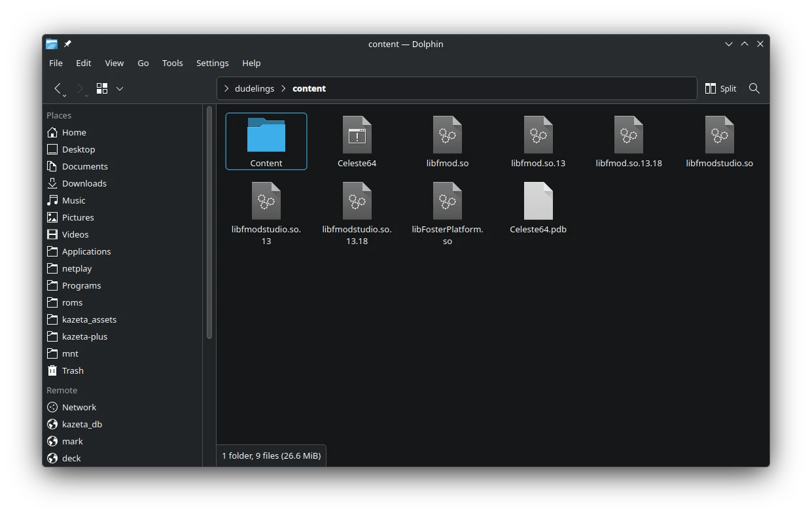Open the Tools menu
This screenshot has height=517, width=812.
[x=172, y=63]
